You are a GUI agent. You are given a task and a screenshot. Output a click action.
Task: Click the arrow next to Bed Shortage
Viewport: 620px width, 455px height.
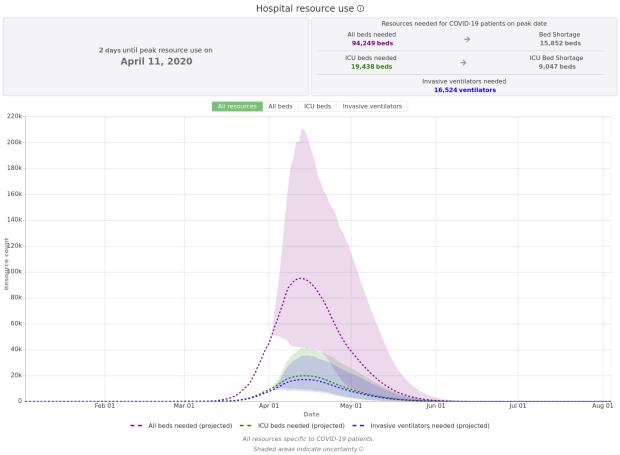point(467,39)
